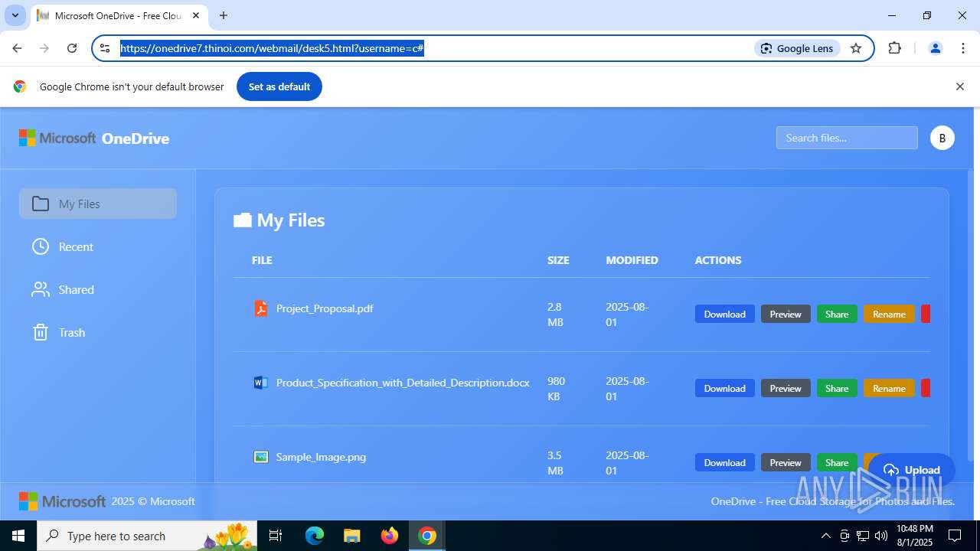Share Project_Proposal.pdf

point(837,314)
